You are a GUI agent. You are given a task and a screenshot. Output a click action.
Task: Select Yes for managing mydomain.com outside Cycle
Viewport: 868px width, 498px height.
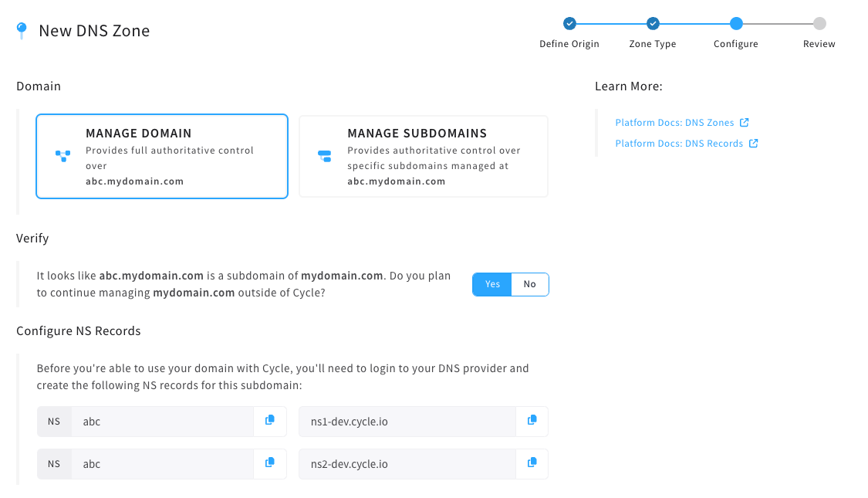[492, 284]
